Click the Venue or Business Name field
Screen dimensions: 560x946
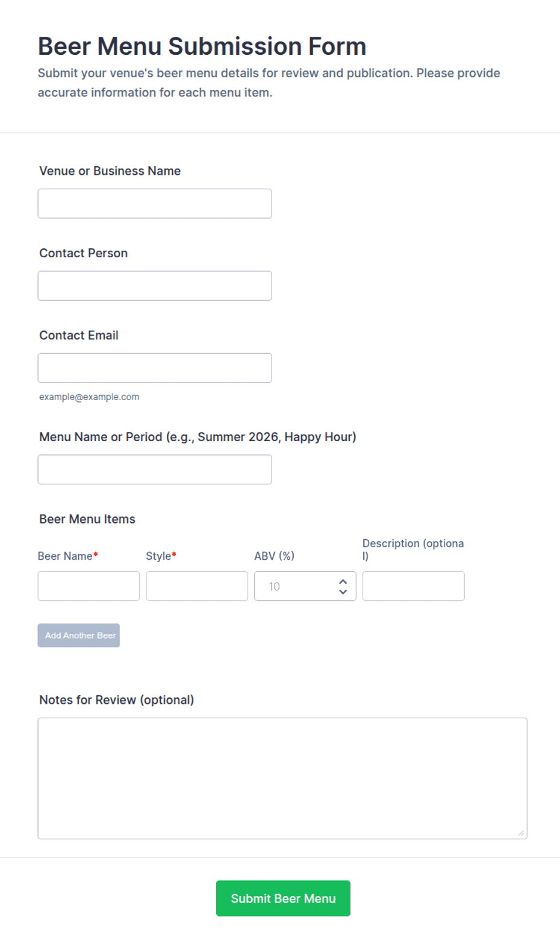tap(155, 204)
